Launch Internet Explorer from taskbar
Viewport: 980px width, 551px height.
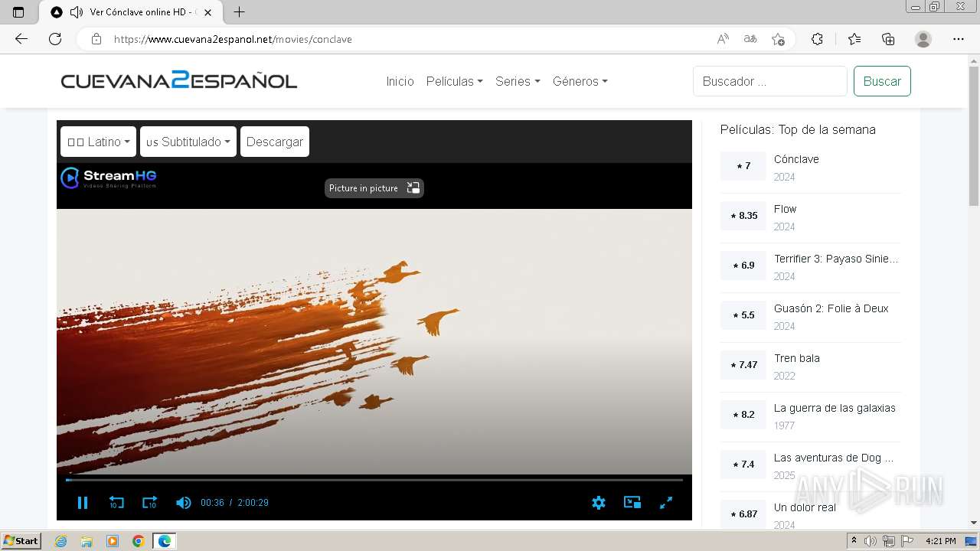60,541
